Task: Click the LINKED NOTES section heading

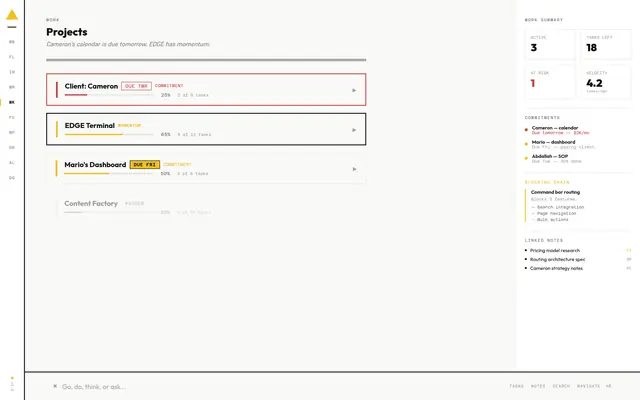Action: [544, 240]
